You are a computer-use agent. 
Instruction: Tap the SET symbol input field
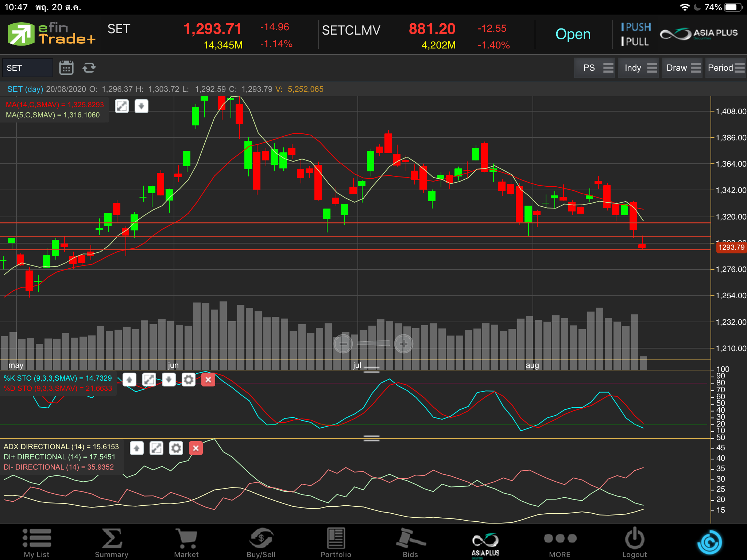pyautogui.click(x=28, y=68)
